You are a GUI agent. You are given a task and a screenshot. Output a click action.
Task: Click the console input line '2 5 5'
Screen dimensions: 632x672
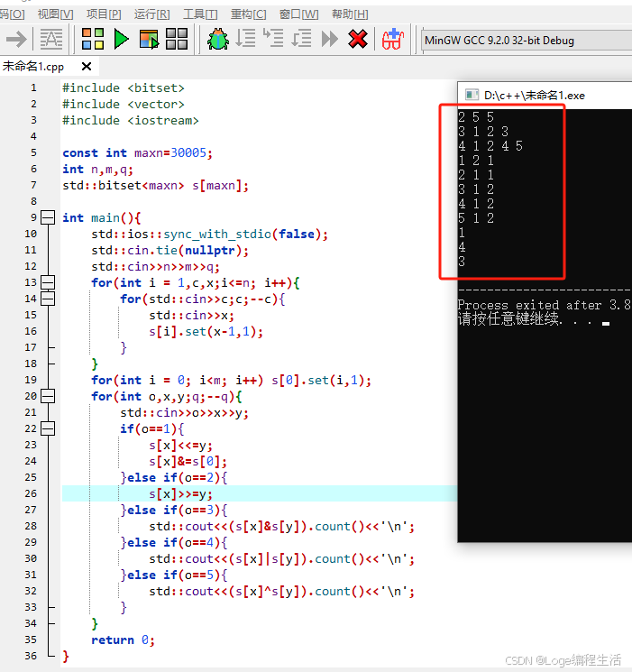click(x=476, y=117)
